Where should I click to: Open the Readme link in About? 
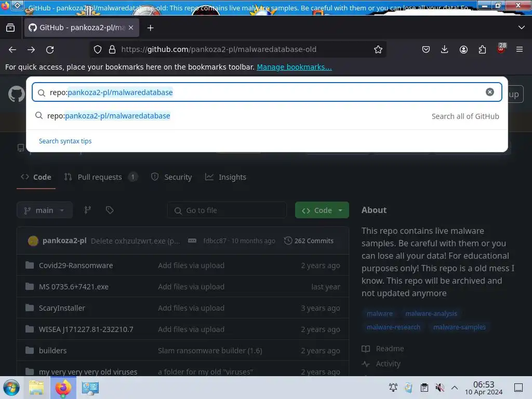click(383, 349)
